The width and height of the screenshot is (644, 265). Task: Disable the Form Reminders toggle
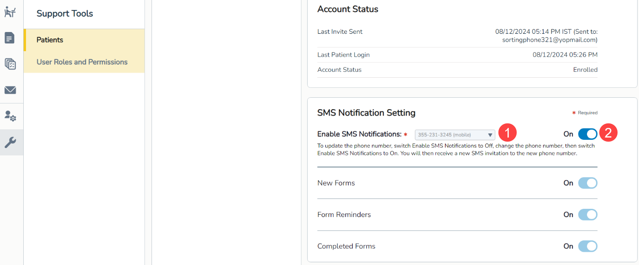tap(587, 215)
